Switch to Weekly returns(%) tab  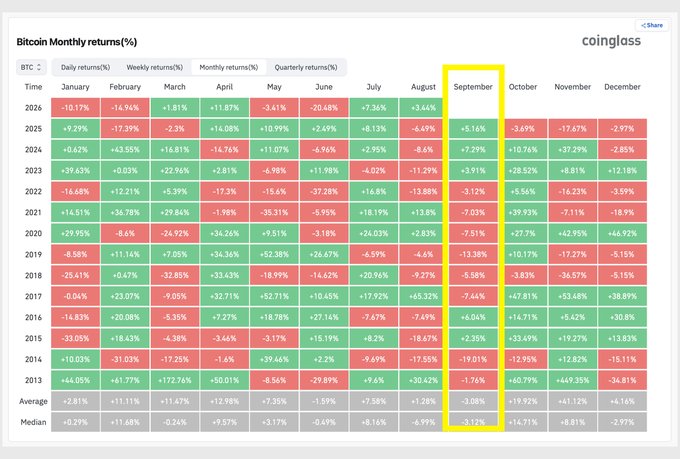pyautogui.click(x=154, y=67)
